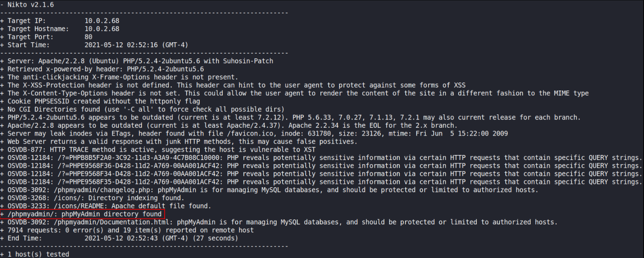Select the '1 host(s) tested' line

35,254
